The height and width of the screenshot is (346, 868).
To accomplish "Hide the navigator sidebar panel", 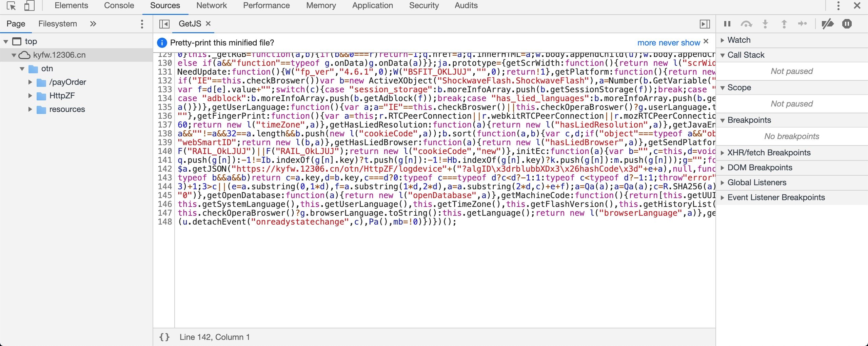I will tap(164, 24).
